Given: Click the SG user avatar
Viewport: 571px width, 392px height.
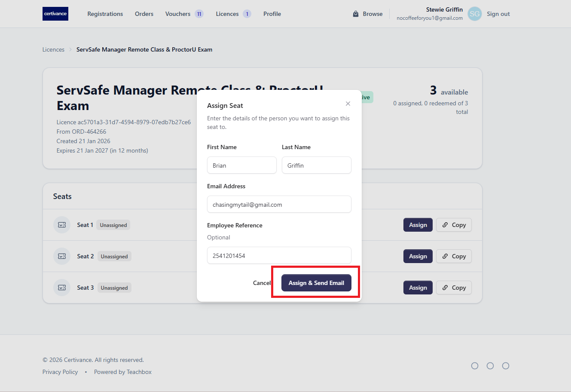Looking at the screenshot, I should 475,14.
